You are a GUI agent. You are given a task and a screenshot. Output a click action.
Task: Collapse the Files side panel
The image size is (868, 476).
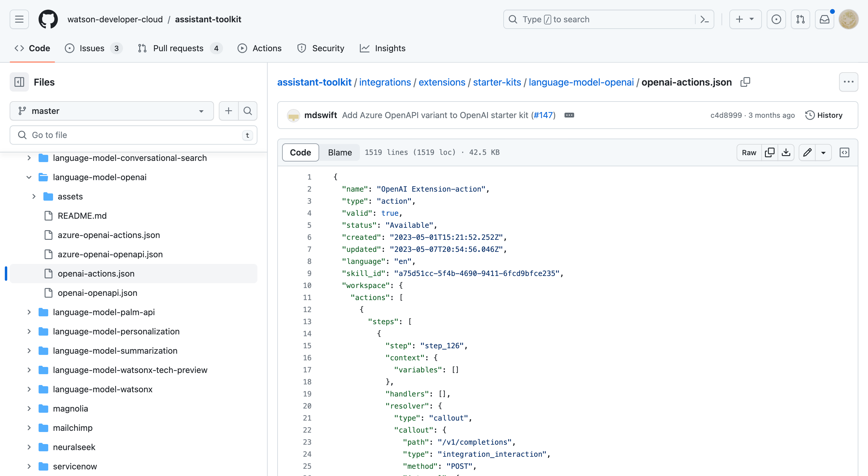(19, 82)
